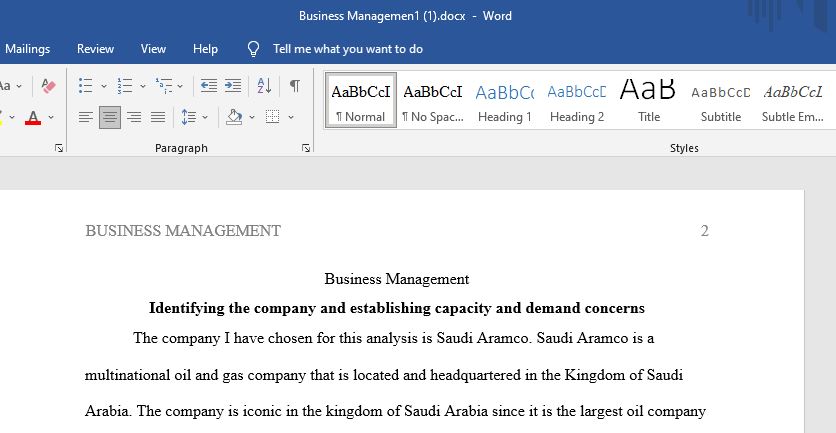Justify the paragraph text
The image size is (836, 433).
click(x=158, y=117)
